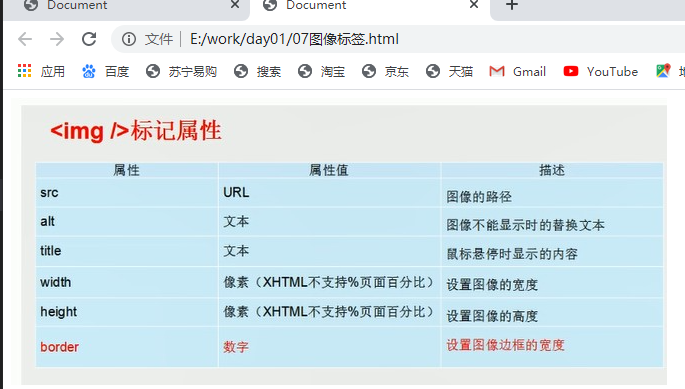685x389 pixels.
Task: Click the src attribute cell
Action: pos(127,193)
